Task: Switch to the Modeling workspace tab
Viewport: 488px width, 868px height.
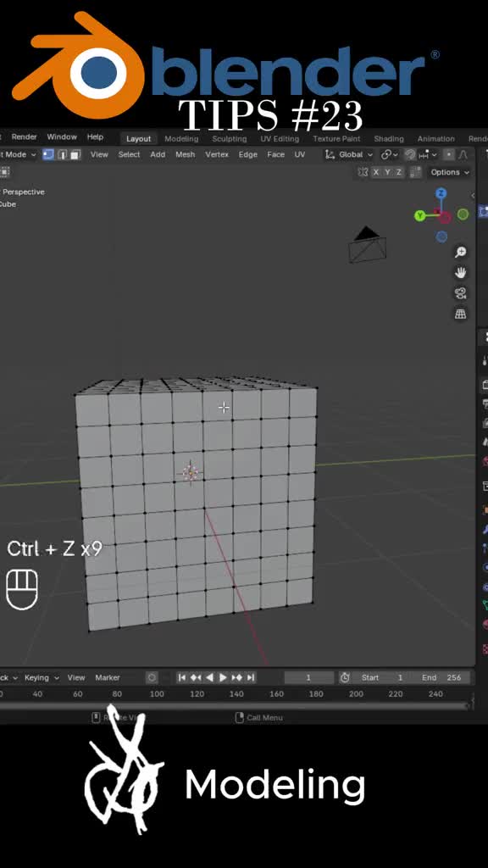Action: (181, 139)
